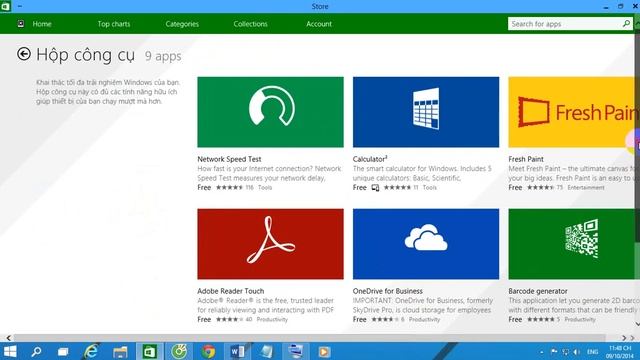The image size is (640, 360).
Task: Go back using the circled arrow
Action: [24, 54]
